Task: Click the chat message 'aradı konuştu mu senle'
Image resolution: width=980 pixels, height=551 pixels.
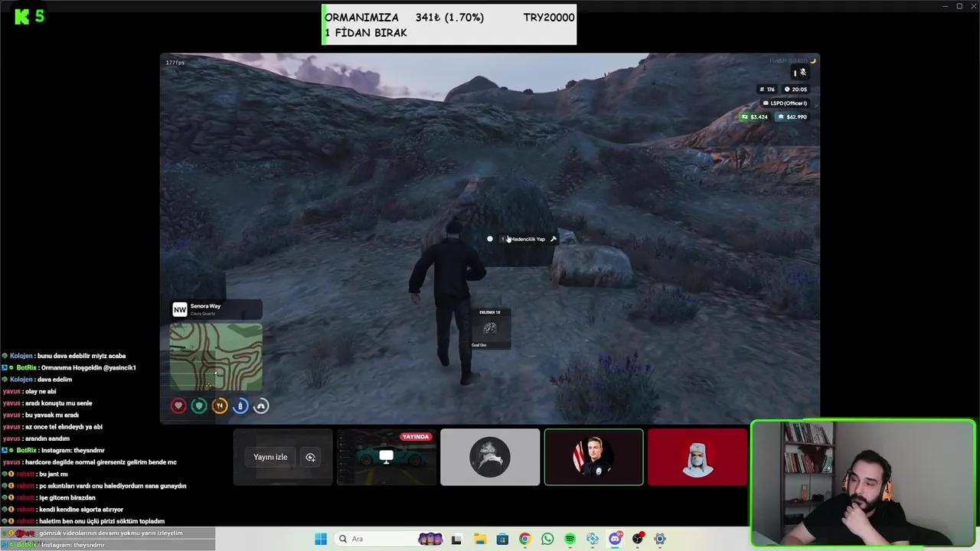Action: pyautogui.click(x=58, y=403)
